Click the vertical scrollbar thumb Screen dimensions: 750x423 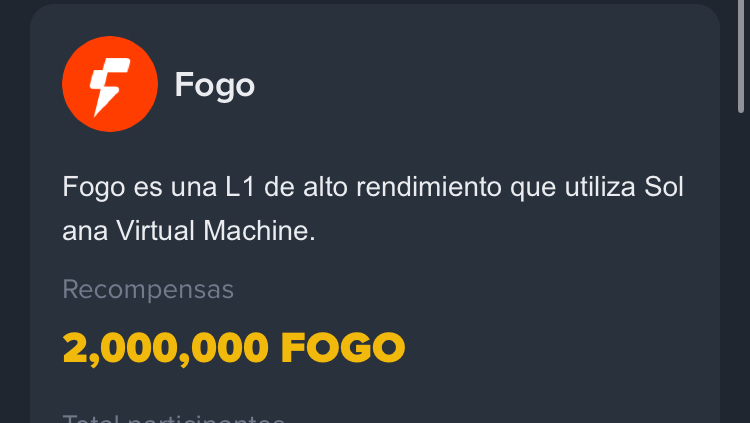click(x=741, y=56)
